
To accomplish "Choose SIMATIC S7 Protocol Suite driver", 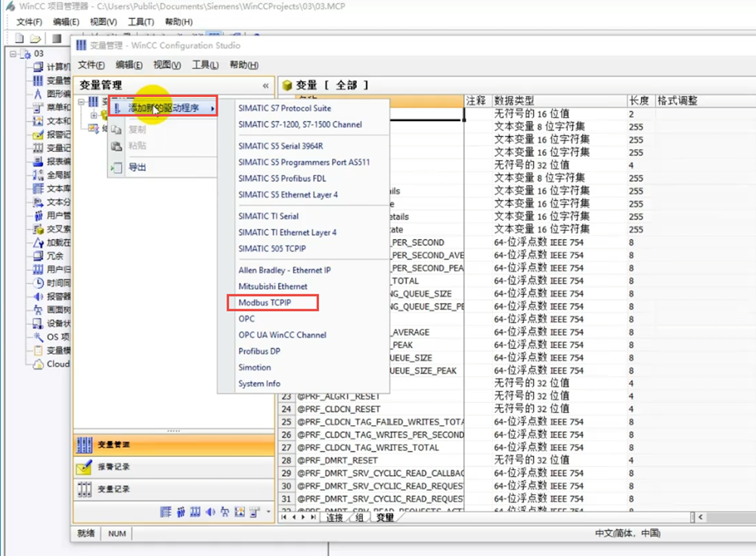I will click(x=284, y=109).
